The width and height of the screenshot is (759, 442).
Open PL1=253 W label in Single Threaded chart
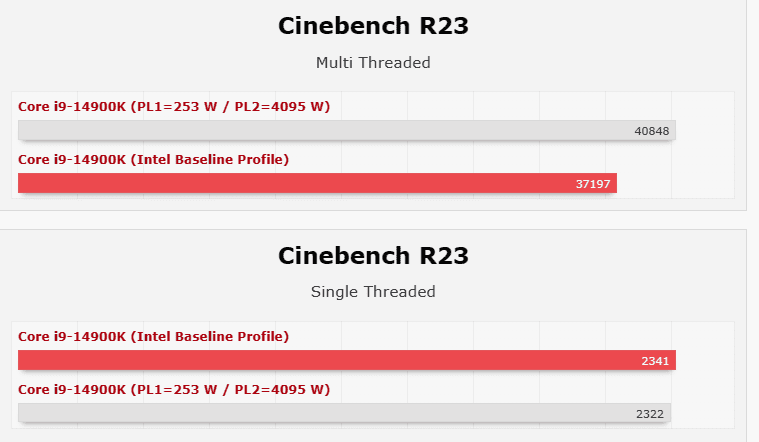174,389
